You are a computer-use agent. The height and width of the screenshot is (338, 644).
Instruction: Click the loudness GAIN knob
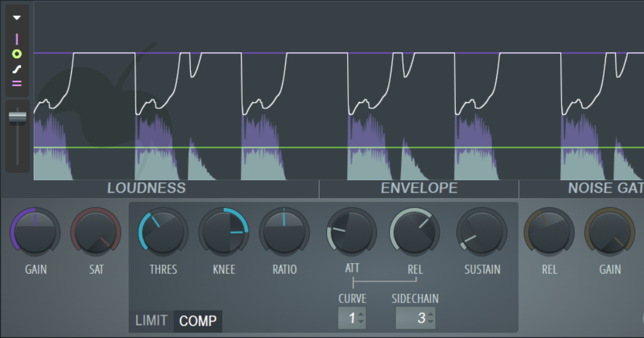point(36,232)
